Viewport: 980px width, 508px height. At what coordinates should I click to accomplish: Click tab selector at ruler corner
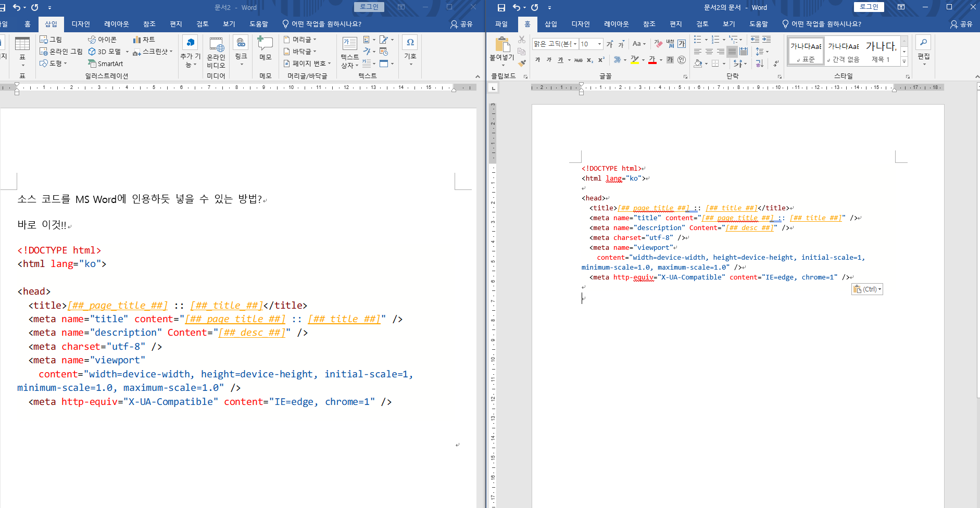[494, 88]
